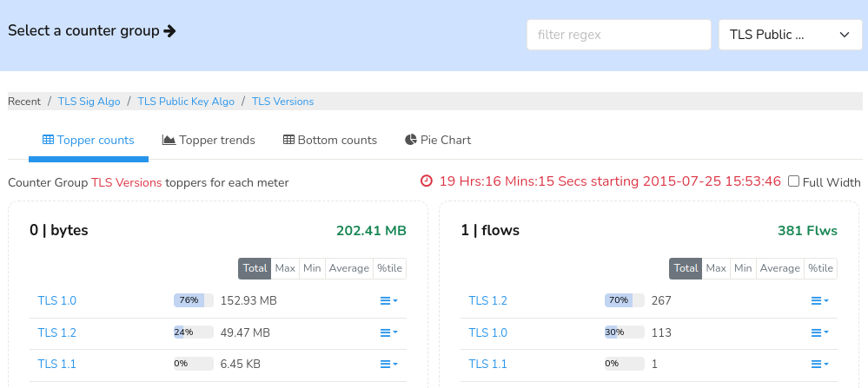Open TLS 1.2 link in bytes panel

point(57,332)
